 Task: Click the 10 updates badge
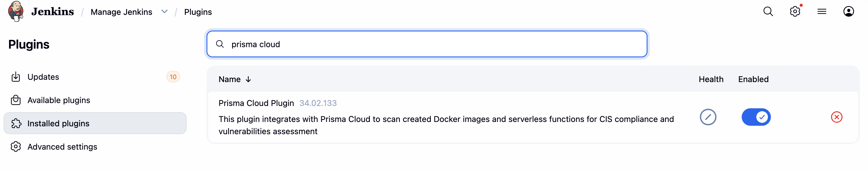point(173,77)
